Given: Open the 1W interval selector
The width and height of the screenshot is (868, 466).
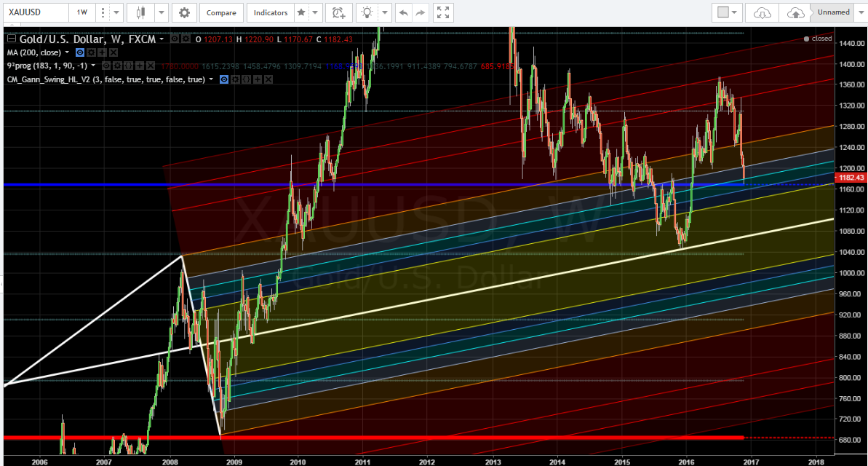Looking at the screenshot, I should coord(81,12).
